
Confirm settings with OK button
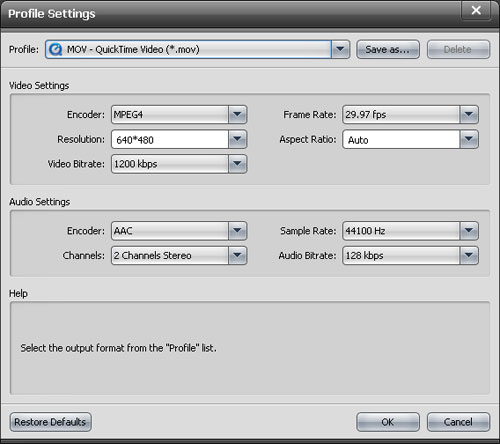point(388,422)
